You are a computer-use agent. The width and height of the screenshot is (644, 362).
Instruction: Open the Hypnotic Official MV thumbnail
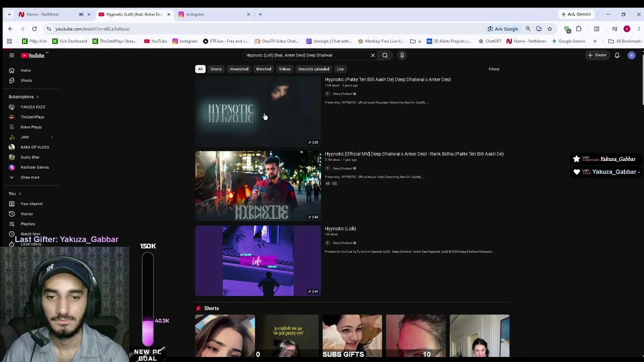[x=258, y=186]
